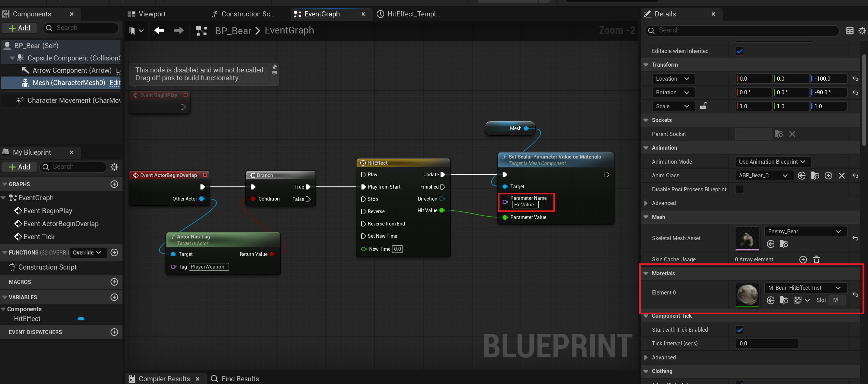Enable Disable Post Process Blueprint checkbox
This screenshot has width=868, height=384.
coord(739,189)
